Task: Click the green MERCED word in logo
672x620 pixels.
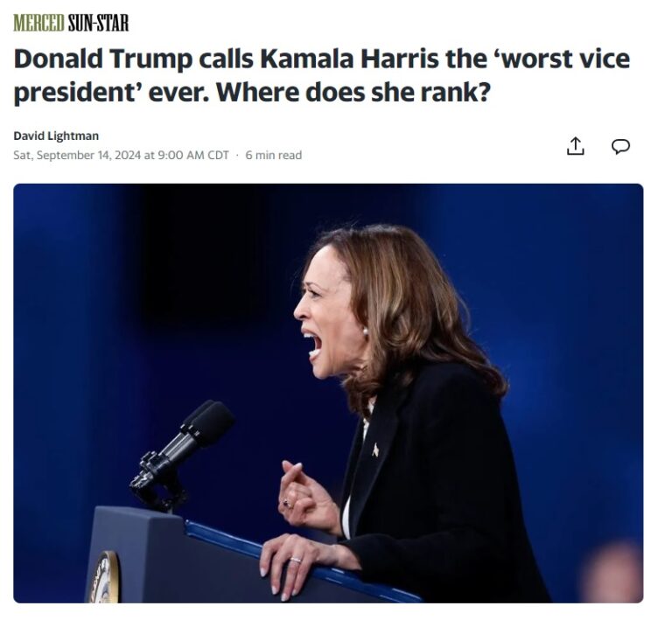Action: click(x=39, y=23)
